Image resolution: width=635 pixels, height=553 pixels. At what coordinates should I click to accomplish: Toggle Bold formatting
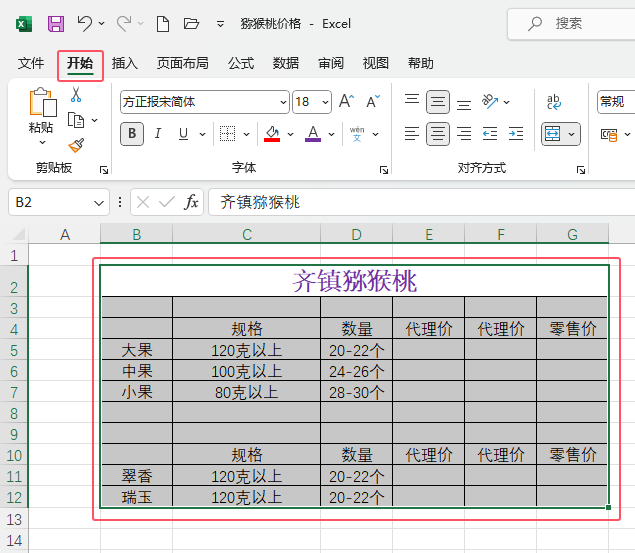tap(132, 134)
